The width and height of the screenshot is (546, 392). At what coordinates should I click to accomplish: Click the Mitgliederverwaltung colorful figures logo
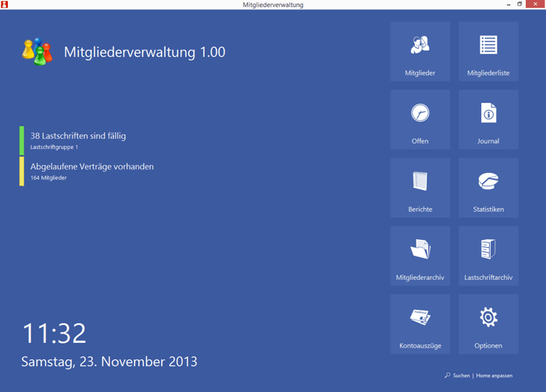coord(37,51)
